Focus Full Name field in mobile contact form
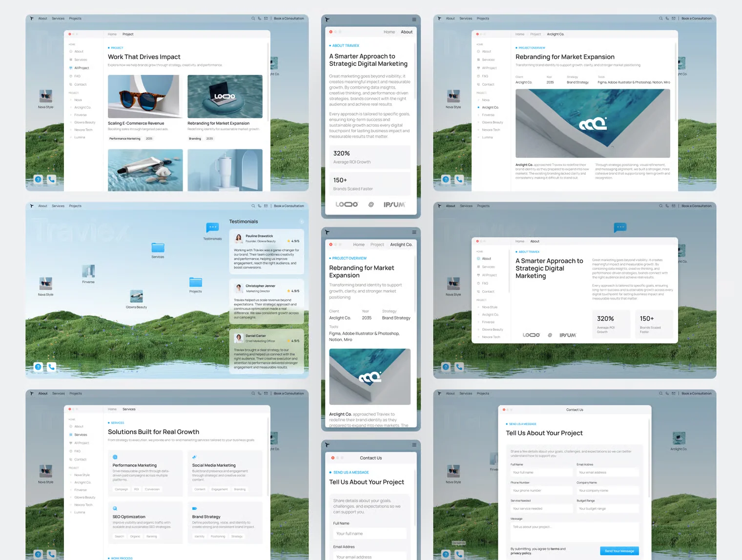The width and height of the screenshot is (742, 560). tap(370, 534)
